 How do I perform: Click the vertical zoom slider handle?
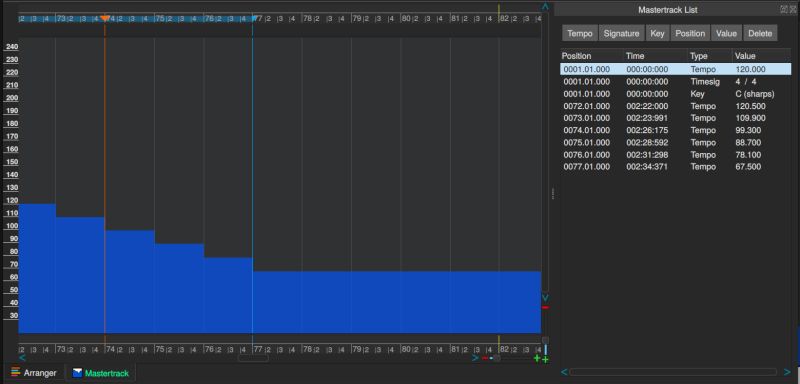point(545,340)
